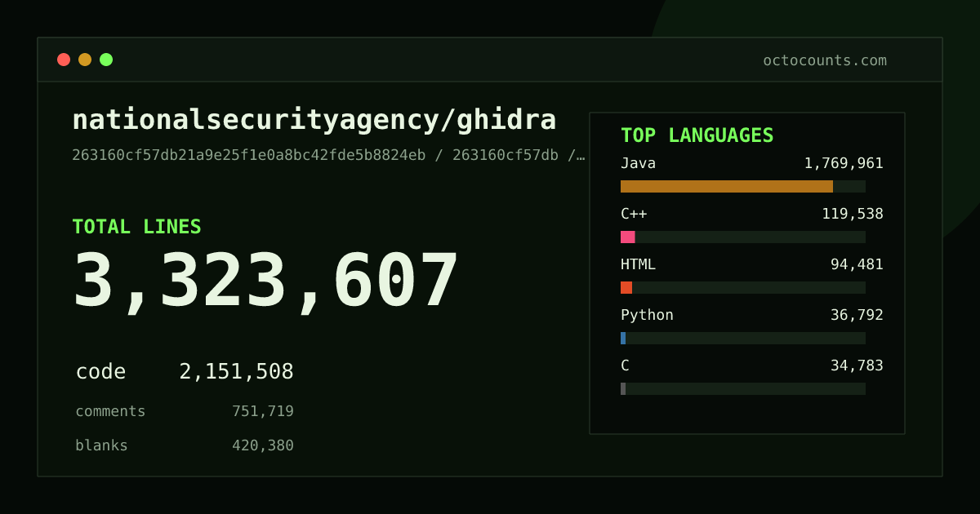Click the TOTAL LINES heading
This screenshot has width=980, height=514.
[x=136, y=227]
